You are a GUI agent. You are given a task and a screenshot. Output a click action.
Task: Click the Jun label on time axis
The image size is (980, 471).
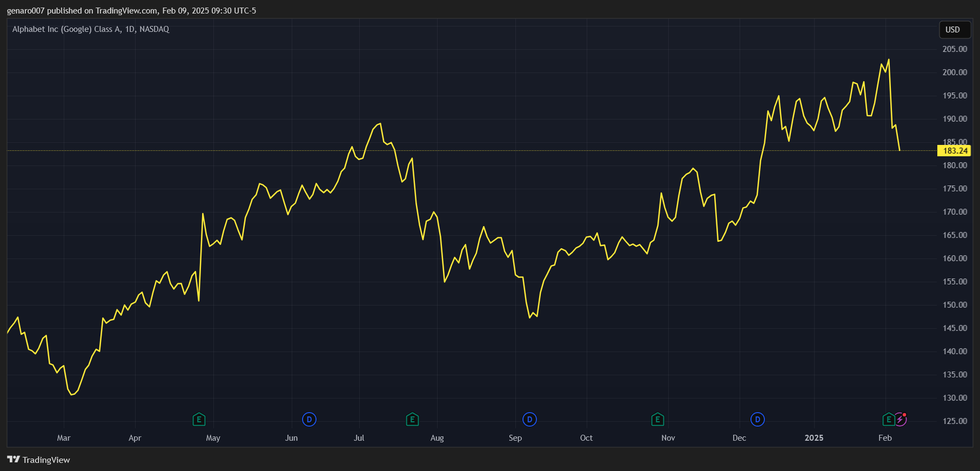pyautogui.click(x=291, y=438)
